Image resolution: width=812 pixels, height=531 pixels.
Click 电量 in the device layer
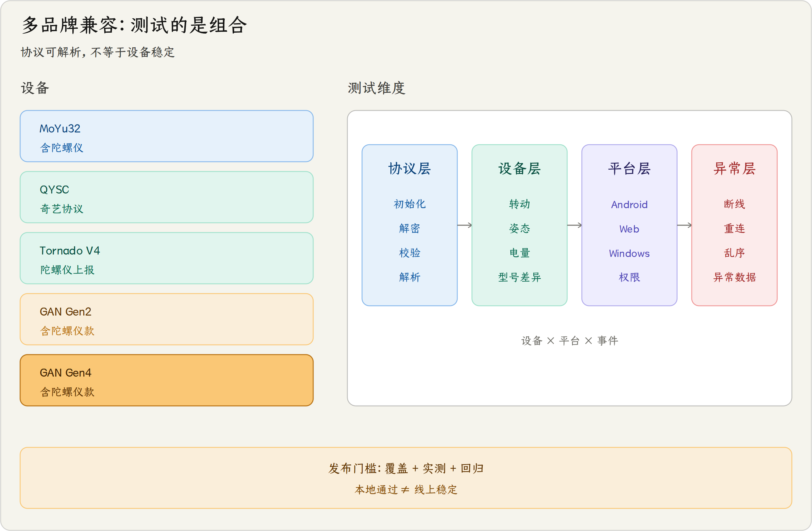coord(519,253)
